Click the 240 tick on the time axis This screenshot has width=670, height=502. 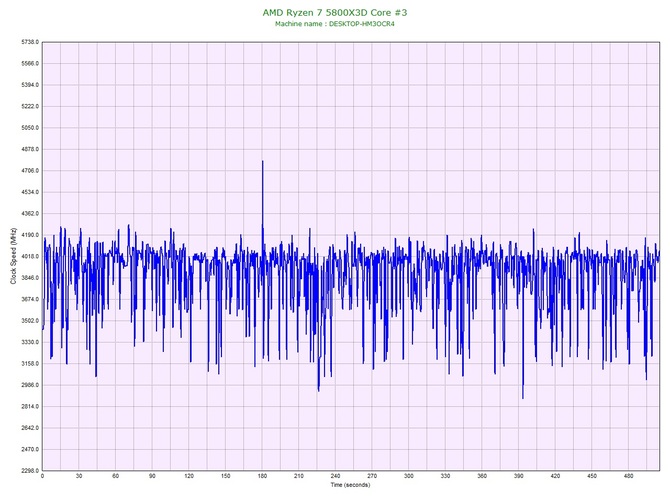coord(335,476)
